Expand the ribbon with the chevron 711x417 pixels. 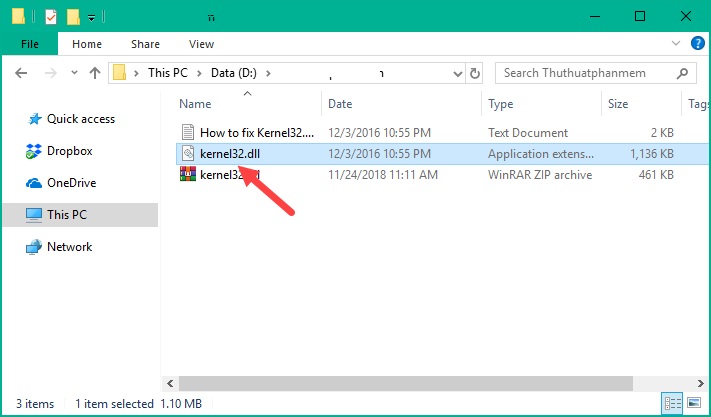pos(676,44)
